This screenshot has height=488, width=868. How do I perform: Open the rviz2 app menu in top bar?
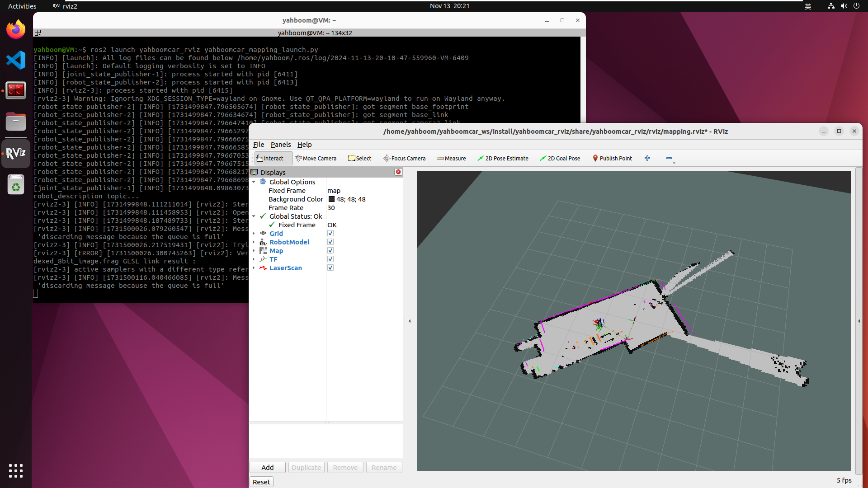pyautogui.click(x=65, y=6)
